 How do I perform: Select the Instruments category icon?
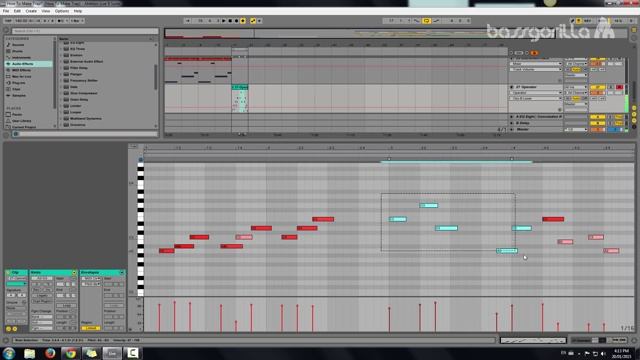pyautogui.click(x=8, y=58)
